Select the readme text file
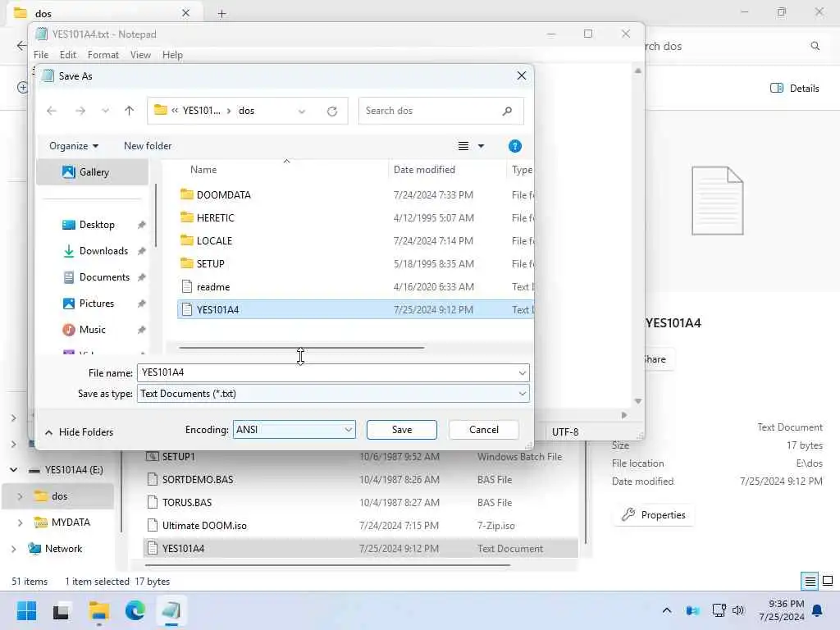Image resolution: width=840 pixels, height=630 pixels. click(x=355, y=287)
